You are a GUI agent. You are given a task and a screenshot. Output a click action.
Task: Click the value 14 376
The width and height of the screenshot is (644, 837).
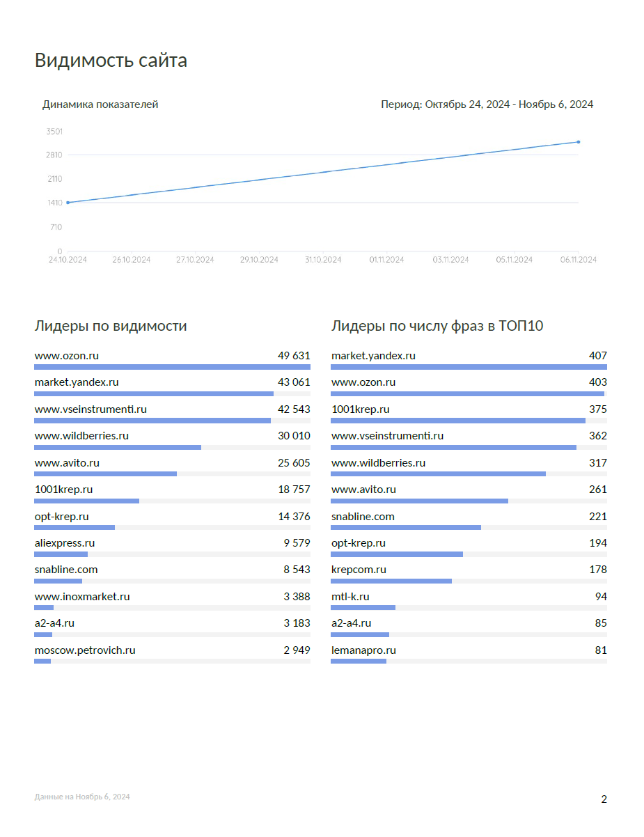pos(294,517)
